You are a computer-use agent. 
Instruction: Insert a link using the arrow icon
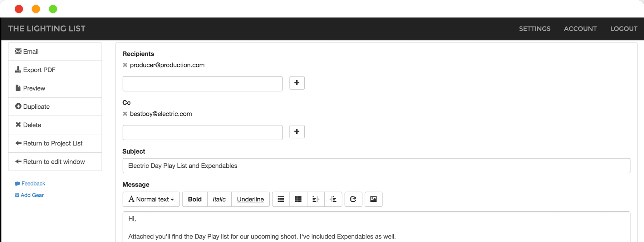tap(353, 199)
